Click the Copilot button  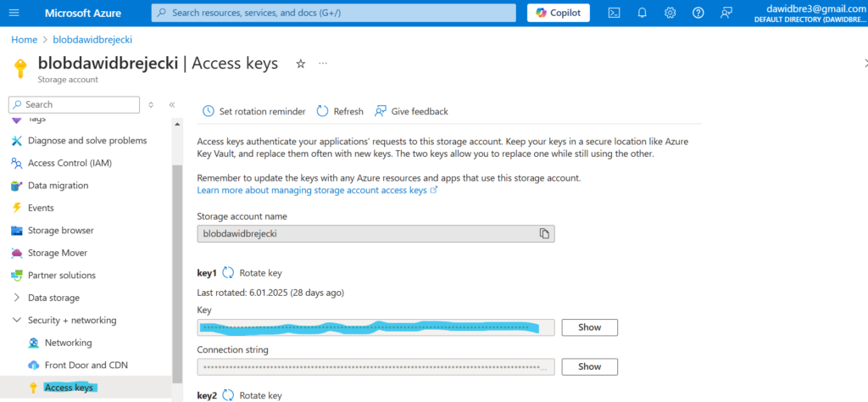[x=559, y=13]
